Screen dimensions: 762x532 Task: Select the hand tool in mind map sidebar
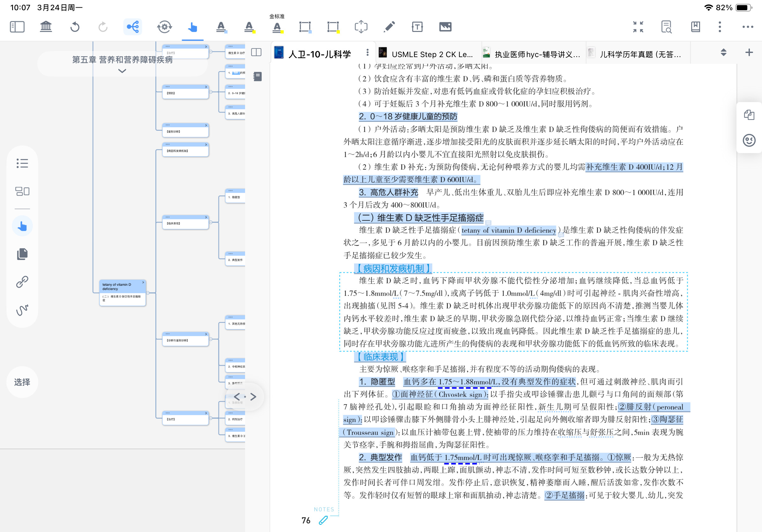[22, 226]
